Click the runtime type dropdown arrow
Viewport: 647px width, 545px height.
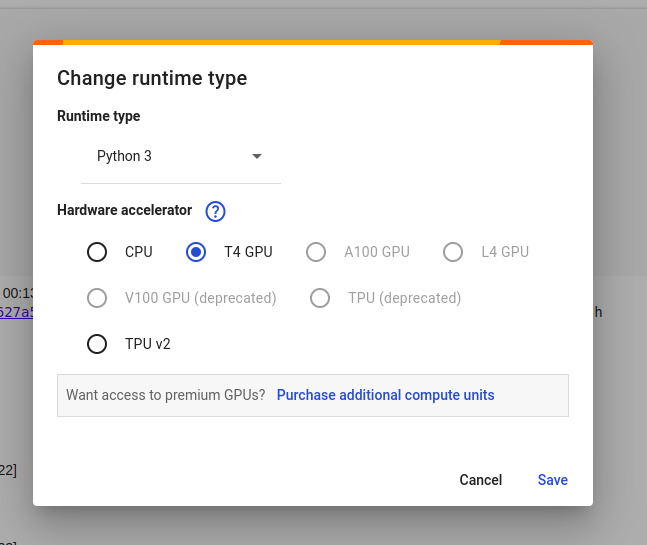pyautogui.click(x=257, y=157)
